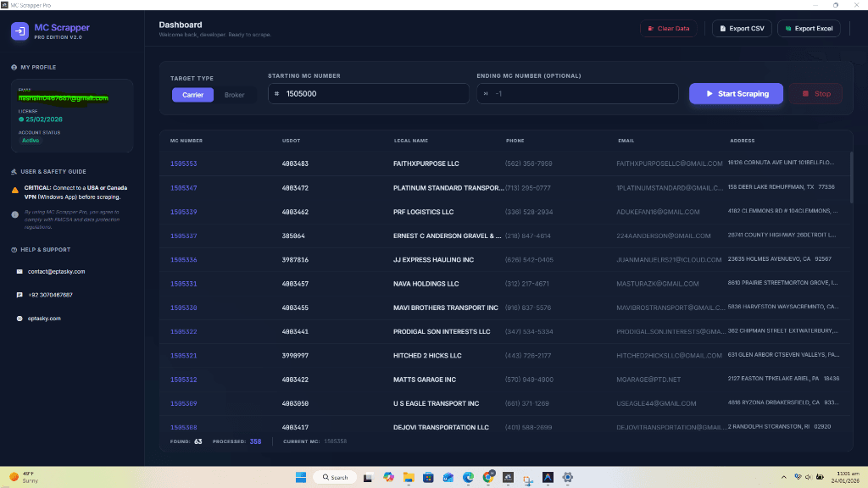868x488 pixels.
Task: Export data to Excel
Action: 809,28
